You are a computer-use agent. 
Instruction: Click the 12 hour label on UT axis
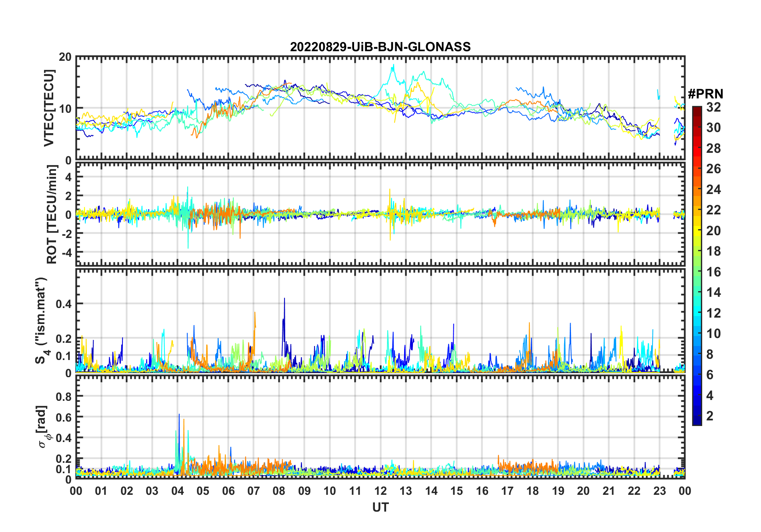point(380,491)
